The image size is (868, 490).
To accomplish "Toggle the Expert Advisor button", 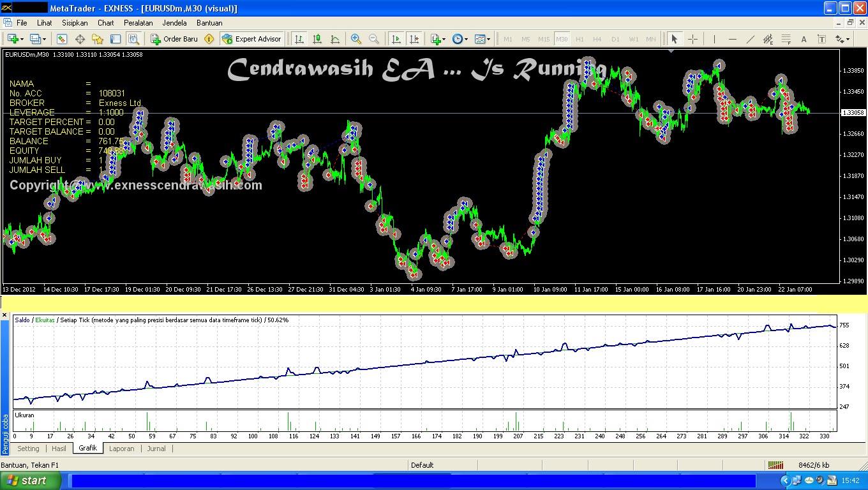I will tap(251, 39).
